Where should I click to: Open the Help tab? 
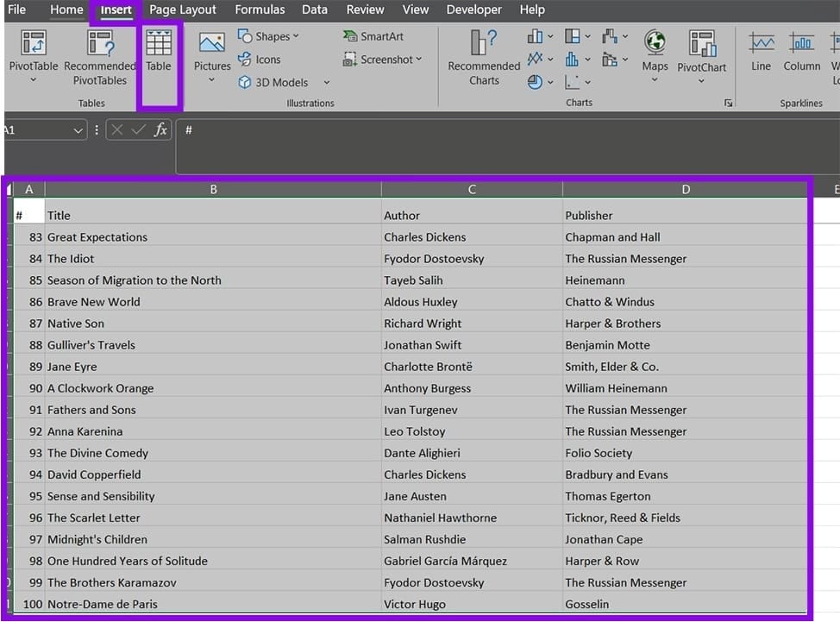(532, 9)
